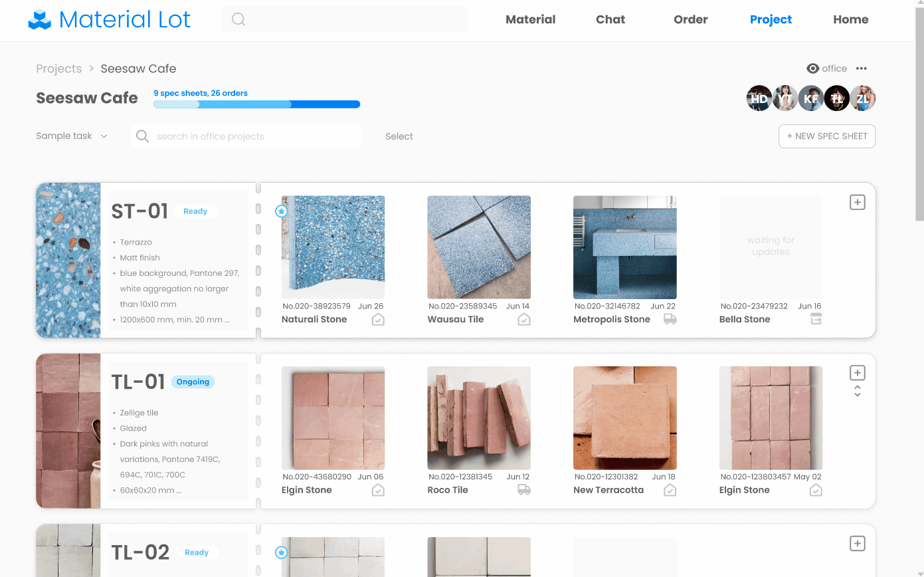Image resolution: width=924 pixels, height=577 pixels.
Task: Open the Wausau Tile sample thumbnail
Action: click(x=479, y=247)
